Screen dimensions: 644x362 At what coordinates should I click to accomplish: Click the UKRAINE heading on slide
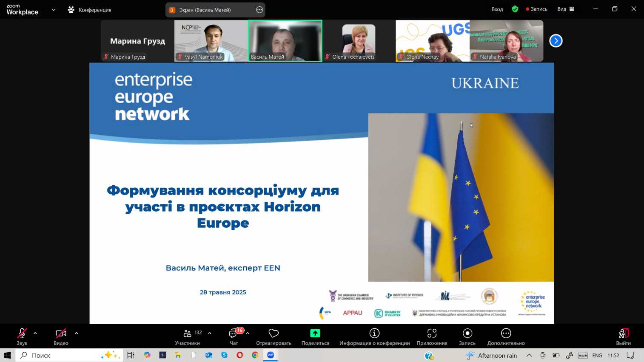coord(485,83)
